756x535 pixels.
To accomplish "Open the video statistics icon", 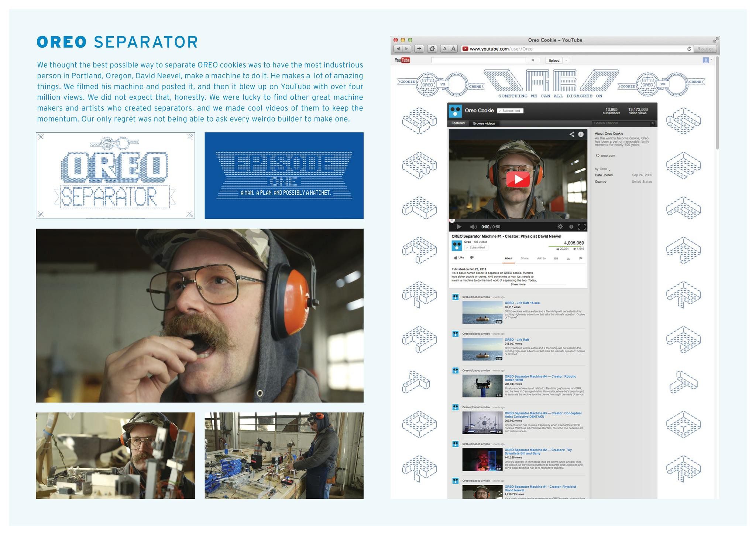I will 568,259.
